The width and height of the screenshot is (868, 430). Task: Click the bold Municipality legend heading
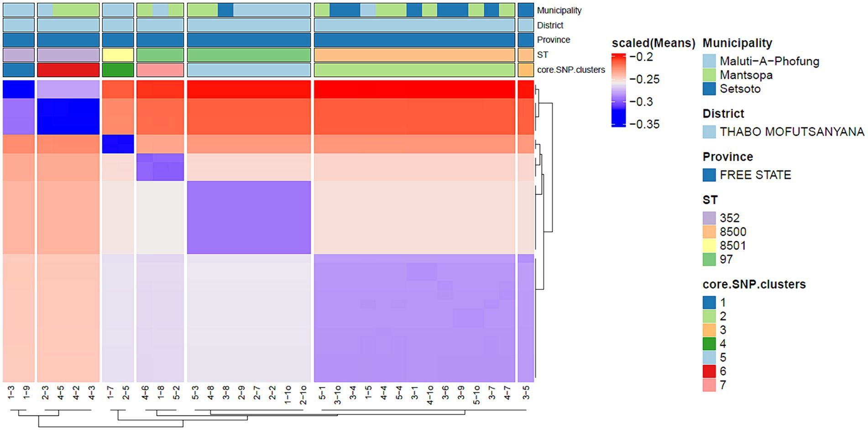737,43
